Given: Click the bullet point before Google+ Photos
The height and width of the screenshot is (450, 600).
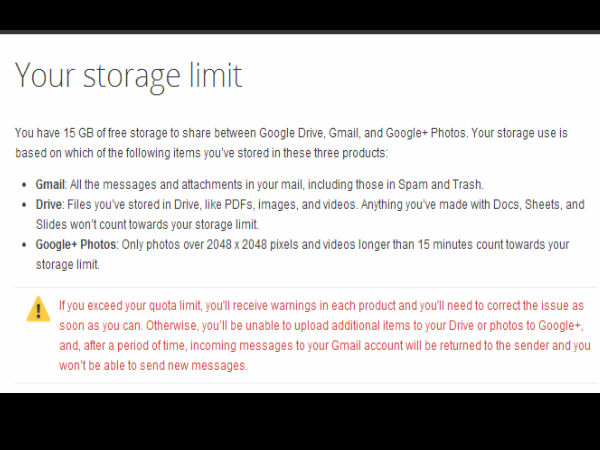Looking at the screenshot, I should (x=23, y=245).
